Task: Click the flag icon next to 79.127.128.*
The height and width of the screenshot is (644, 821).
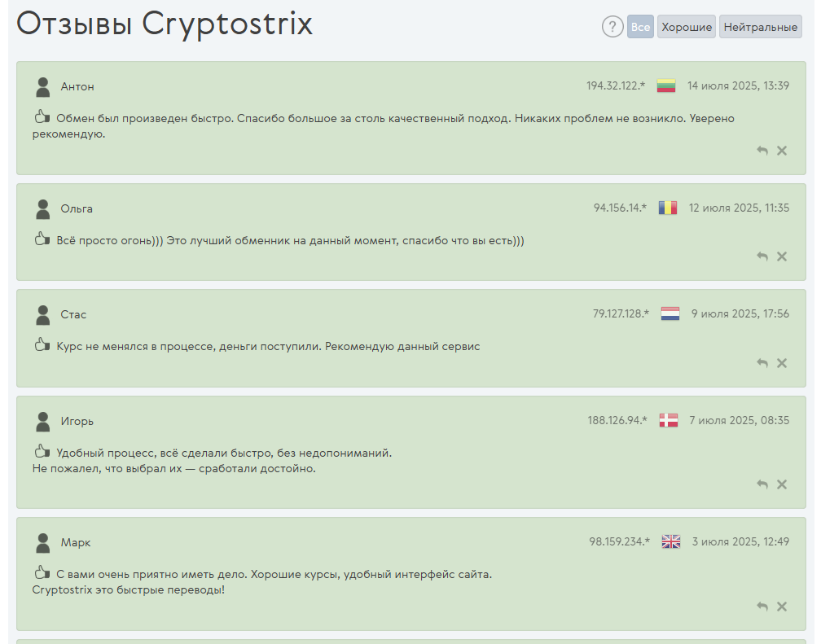Action: point(670,313)
